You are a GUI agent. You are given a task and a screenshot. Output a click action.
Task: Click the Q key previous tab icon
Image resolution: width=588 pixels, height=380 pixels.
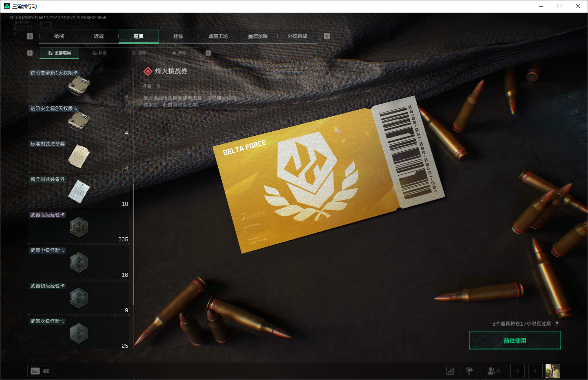(30, 36)
